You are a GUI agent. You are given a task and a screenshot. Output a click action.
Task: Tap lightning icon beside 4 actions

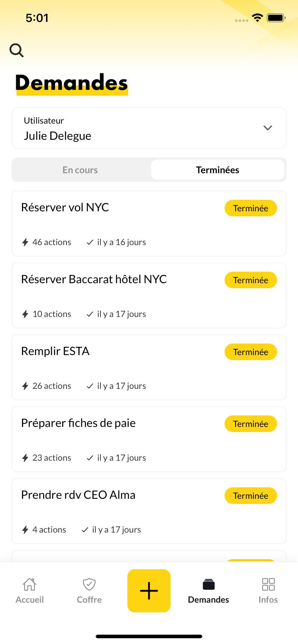(25, 530)
